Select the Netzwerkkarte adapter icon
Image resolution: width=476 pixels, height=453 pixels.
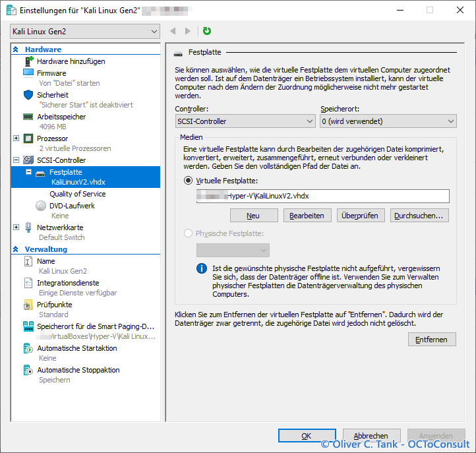click(28, 227)
